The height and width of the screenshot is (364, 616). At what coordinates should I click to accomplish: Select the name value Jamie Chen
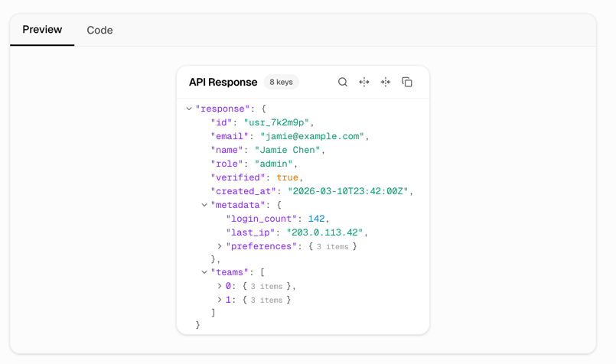tap(287, 150)
